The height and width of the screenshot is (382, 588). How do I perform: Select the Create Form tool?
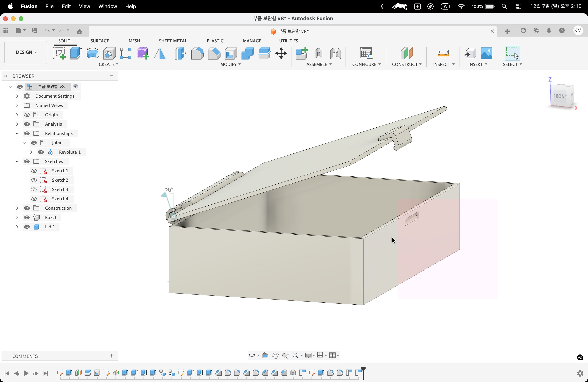coord(143,53)
